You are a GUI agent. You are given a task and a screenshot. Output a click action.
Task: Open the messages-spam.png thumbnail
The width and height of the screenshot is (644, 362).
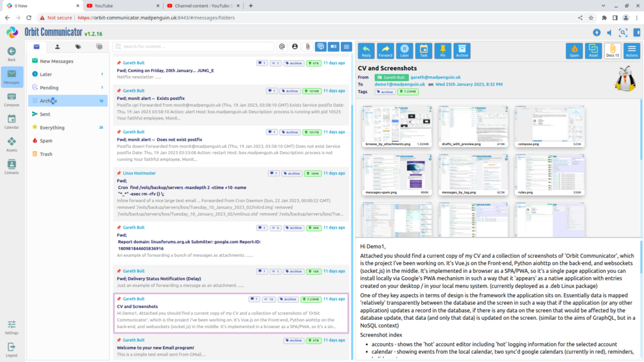point(397,175)
